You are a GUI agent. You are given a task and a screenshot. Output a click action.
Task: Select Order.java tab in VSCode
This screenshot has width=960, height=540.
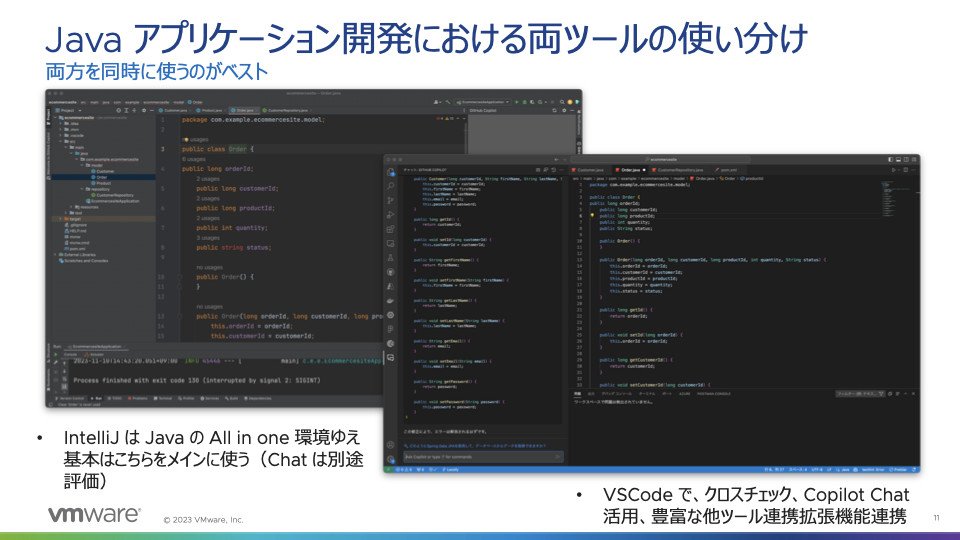point(630,170)
